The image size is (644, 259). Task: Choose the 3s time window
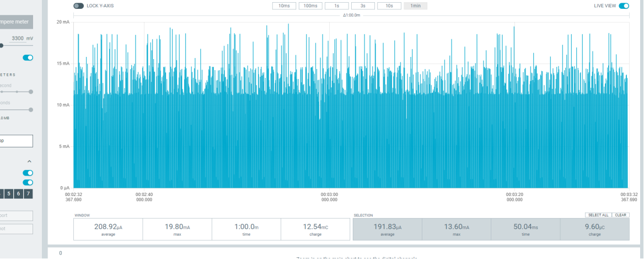pyautogui.click(x=363, y=6)
